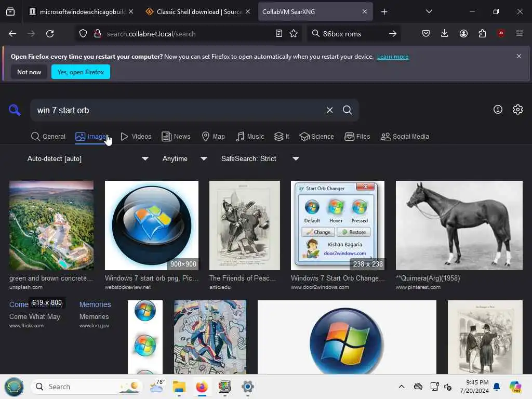Select the Social Media search category
This screenshot has height=399, width=532.
(x=405, y=137)
